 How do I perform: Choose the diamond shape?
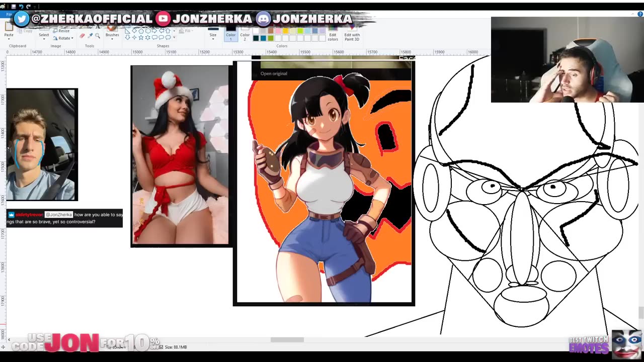tap(134, 31)
